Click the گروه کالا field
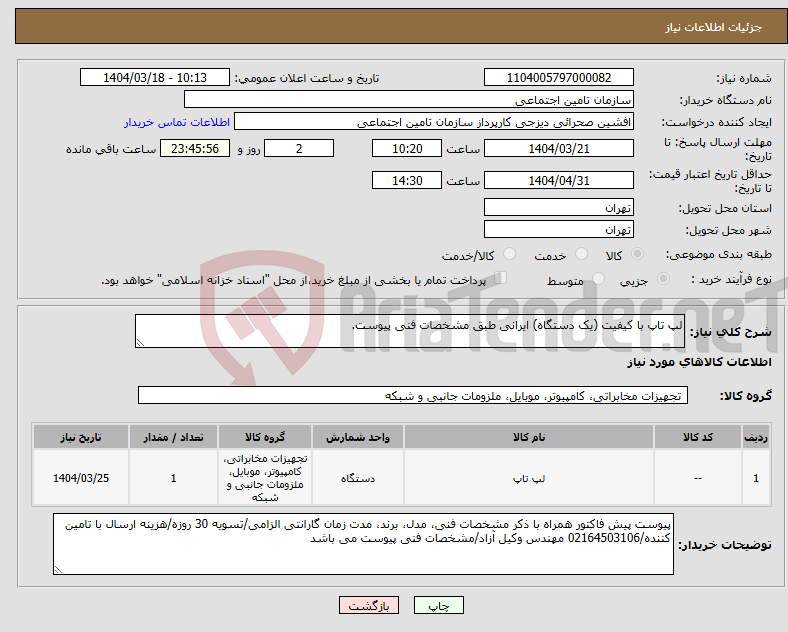Screen dimensions: 788x632 [x=413, y=395]
